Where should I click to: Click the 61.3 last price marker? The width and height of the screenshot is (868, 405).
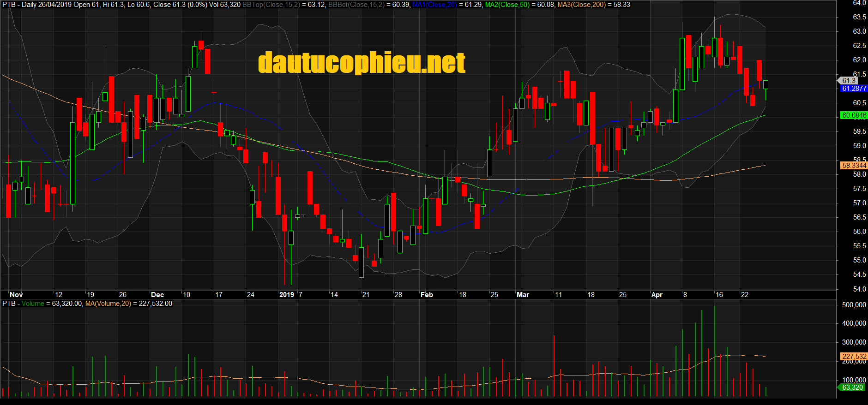point(848,81)
